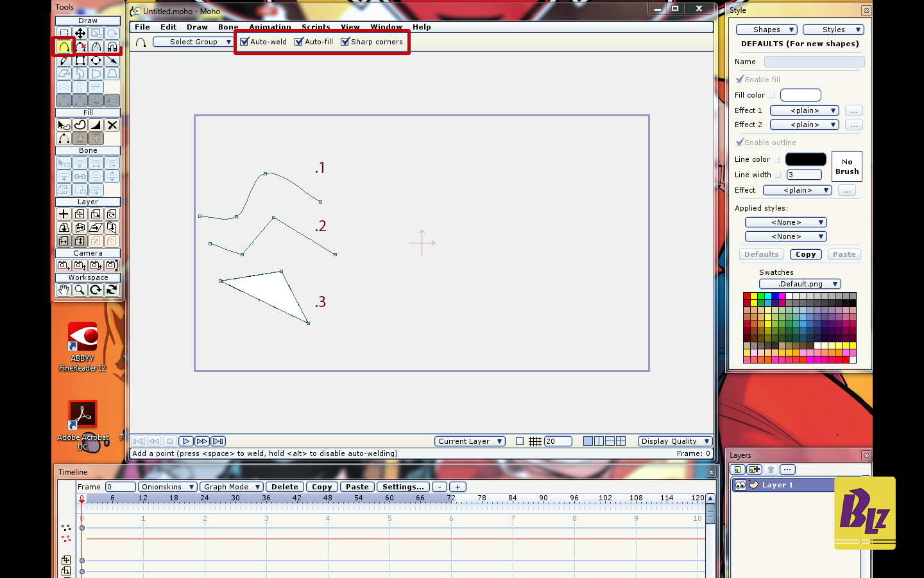The image size is (924, 578).
Task: Select the Add Point tool
Action: point(64,46)
